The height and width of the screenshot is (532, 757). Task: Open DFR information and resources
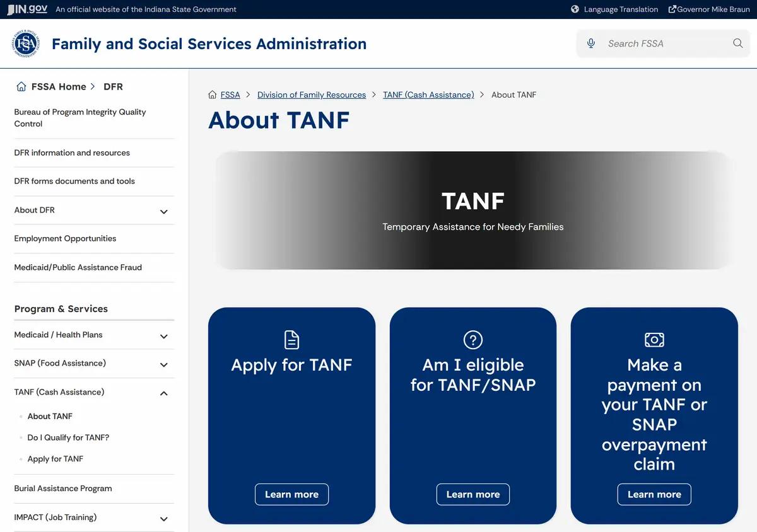pyautogui.click(x=72, y=153)
